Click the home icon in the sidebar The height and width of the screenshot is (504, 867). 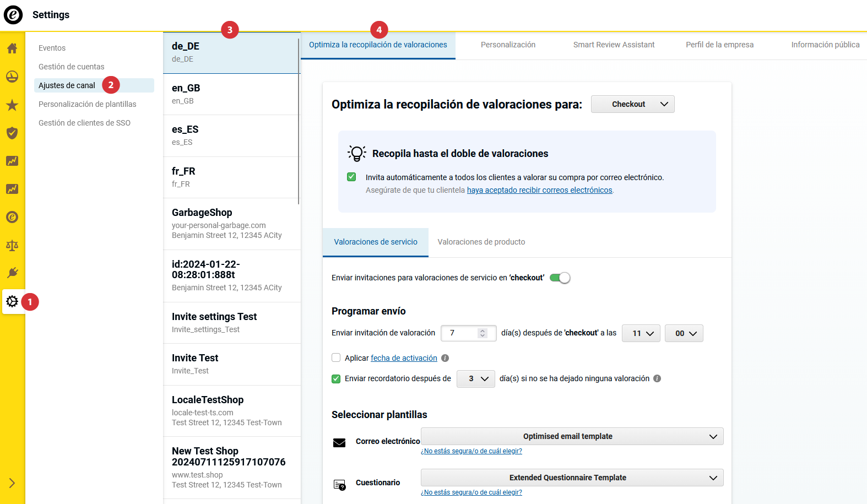12,48
